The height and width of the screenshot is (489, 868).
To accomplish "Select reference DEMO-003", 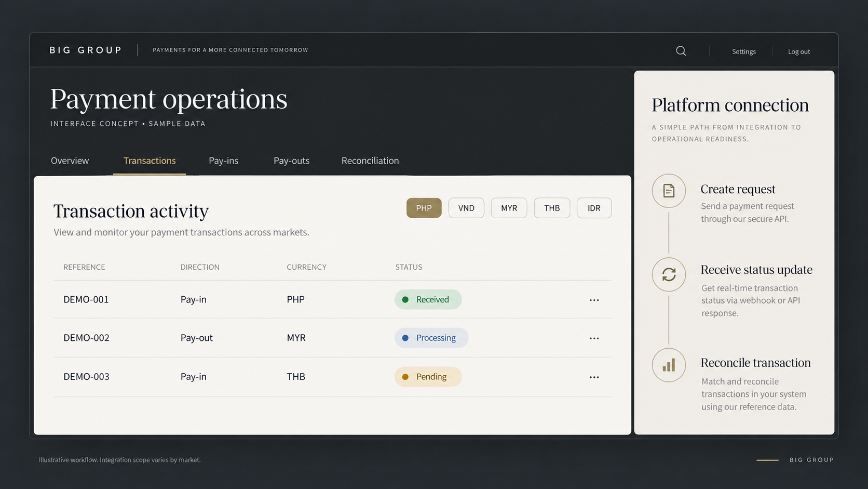I will [x=86, y=377].
